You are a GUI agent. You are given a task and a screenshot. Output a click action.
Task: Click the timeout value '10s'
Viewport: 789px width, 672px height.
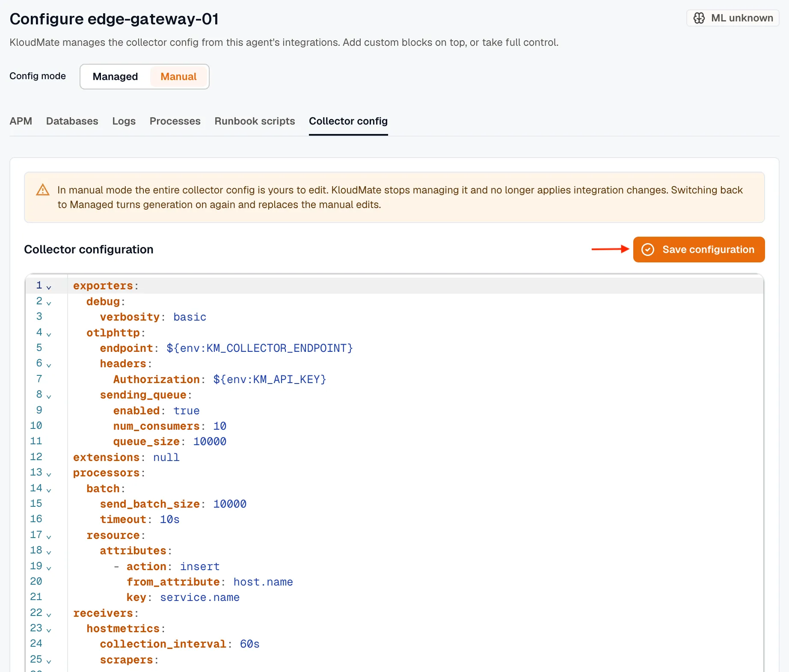[x=170, y=519]
